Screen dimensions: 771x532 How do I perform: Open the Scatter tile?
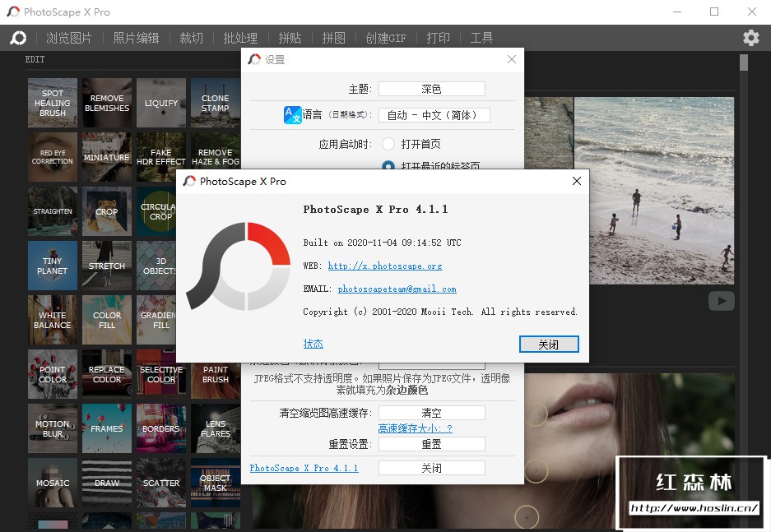(x=161, y=483)
